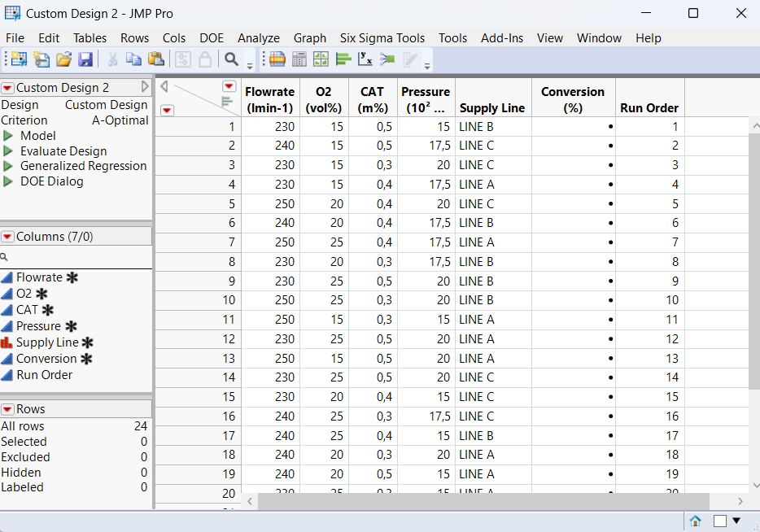The image size is (760, 532).
Task: Click the continuous type icon beside Flowrate
Action: (x=7, y=277)
